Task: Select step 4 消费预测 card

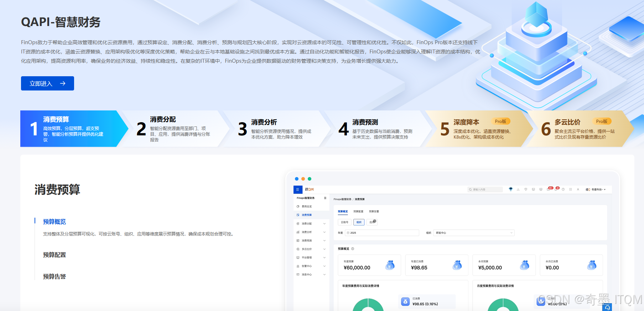Action: coord(377,129)
